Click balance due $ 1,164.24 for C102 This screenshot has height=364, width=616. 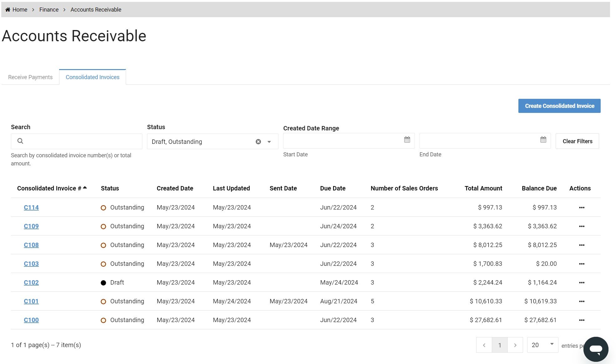point(542,282)
